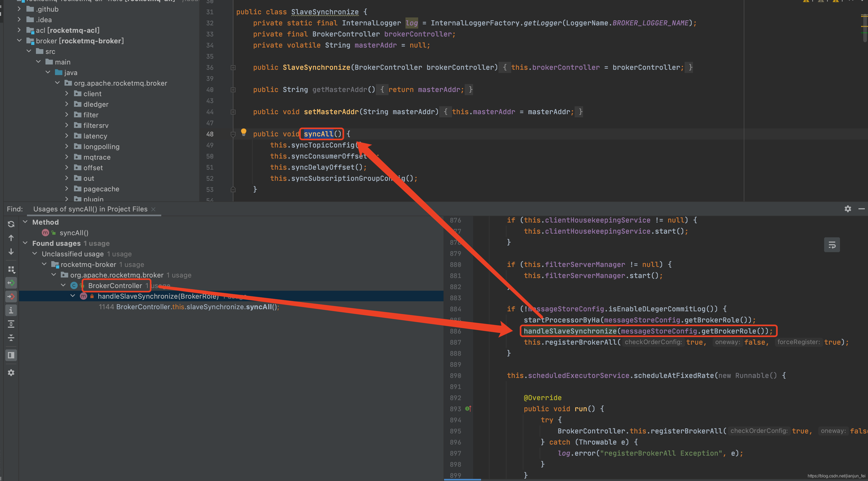Expand the longpolling package folder
The image size is (868, 481).
coord(67,146)
